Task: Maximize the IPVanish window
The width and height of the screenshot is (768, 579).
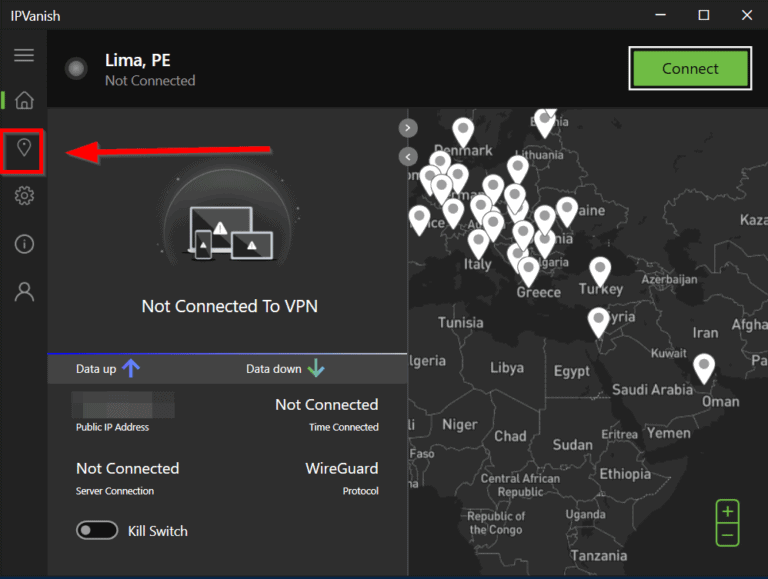Action: click(704, 15)
